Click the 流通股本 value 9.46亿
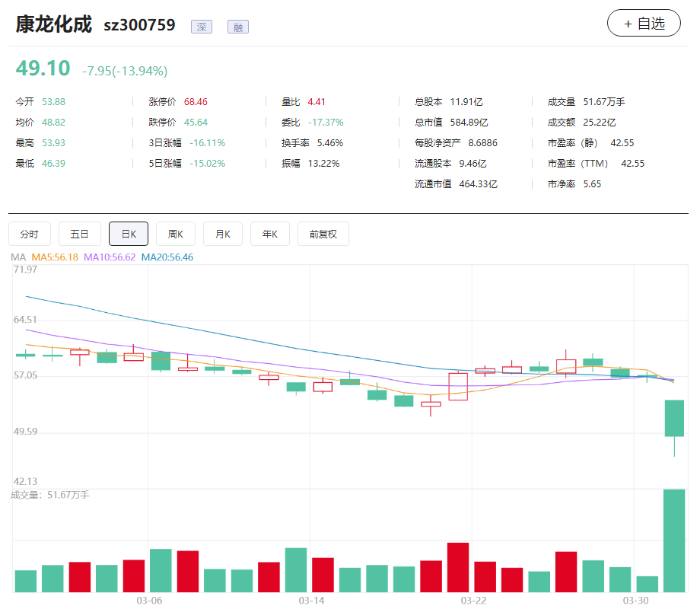The image size is (700, 606). coord(473,164)
